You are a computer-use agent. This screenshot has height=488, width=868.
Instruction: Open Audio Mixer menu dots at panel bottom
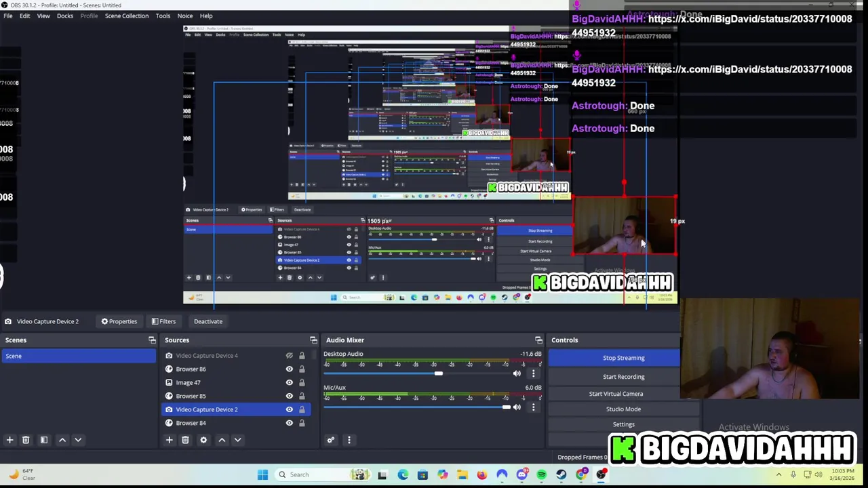pos(349,440)
